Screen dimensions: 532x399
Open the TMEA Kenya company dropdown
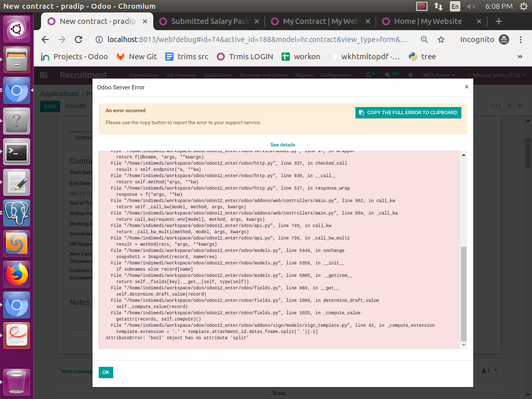click(x=439, y=75)
